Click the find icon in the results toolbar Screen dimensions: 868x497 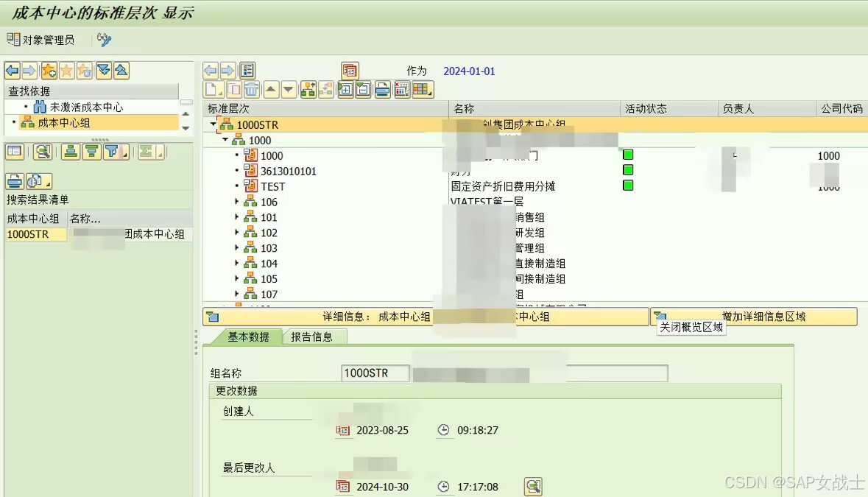(x=43, y=152)
